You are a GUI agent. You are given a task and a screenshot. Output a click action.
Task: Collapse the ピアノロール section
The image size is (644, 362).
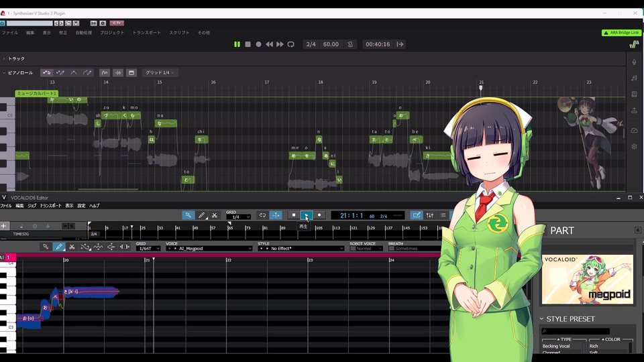4,72
